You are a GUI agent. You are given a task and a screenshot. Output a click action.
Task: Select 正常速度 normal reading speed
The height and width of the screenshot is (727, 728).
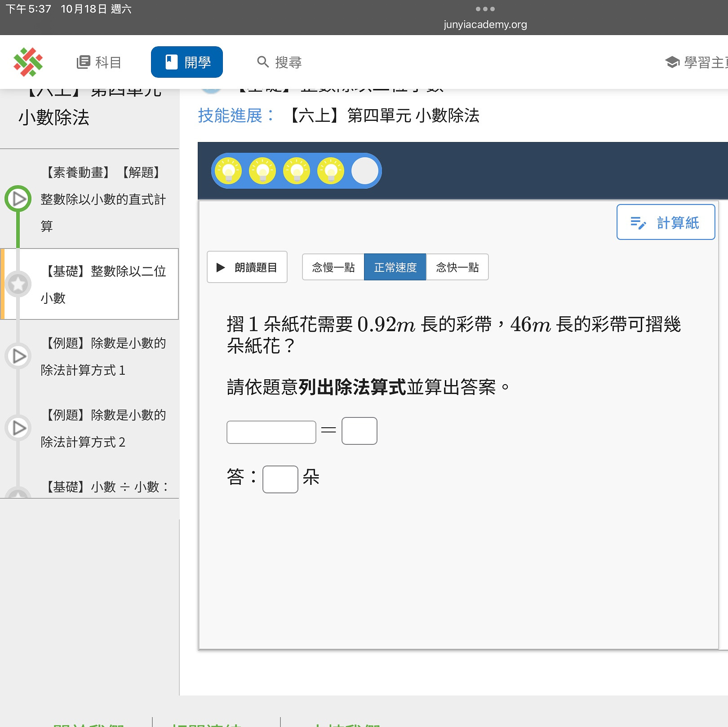[395, 267]
